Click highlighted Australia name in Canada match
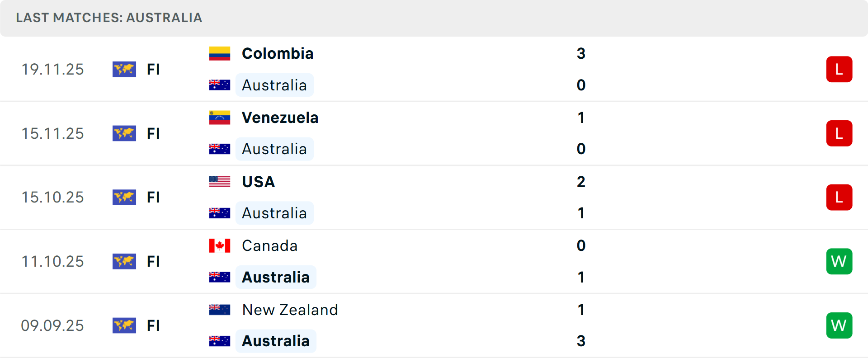The image size is (868, 358). (x=276, y=277)
